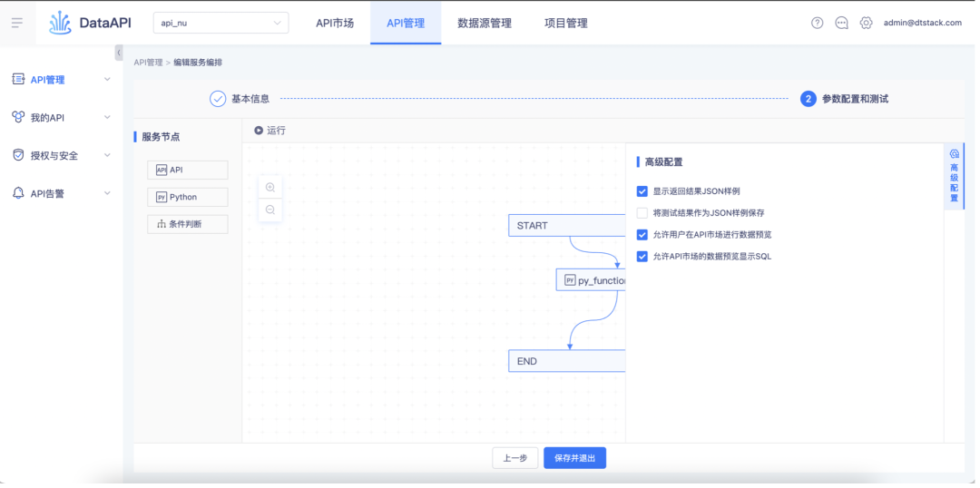Click the zoom out magnifier on canvas
This screenshot has height=488, width=980.
[x=270, y=210]
